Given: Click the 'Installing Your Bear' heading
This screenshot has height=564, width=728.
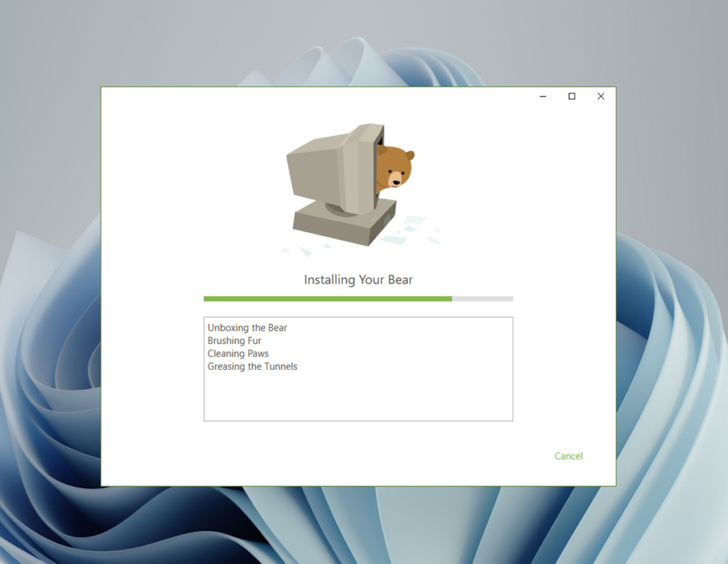Looking at the screenshot, I should click(x=358, y=280).
